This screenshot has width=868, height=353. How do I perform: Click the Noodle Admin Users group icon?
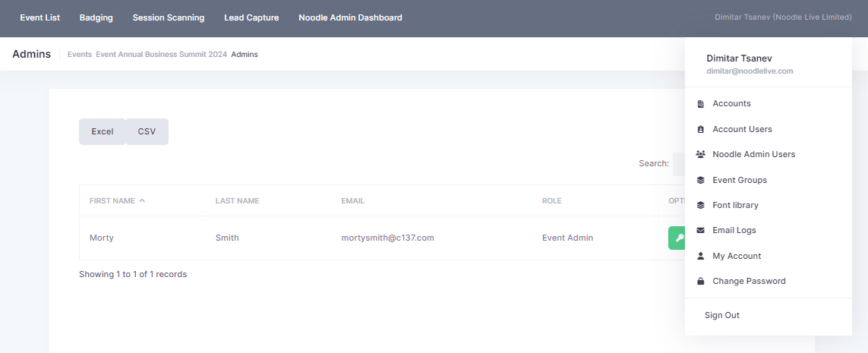pyautogui.click(x=700, y=154)
